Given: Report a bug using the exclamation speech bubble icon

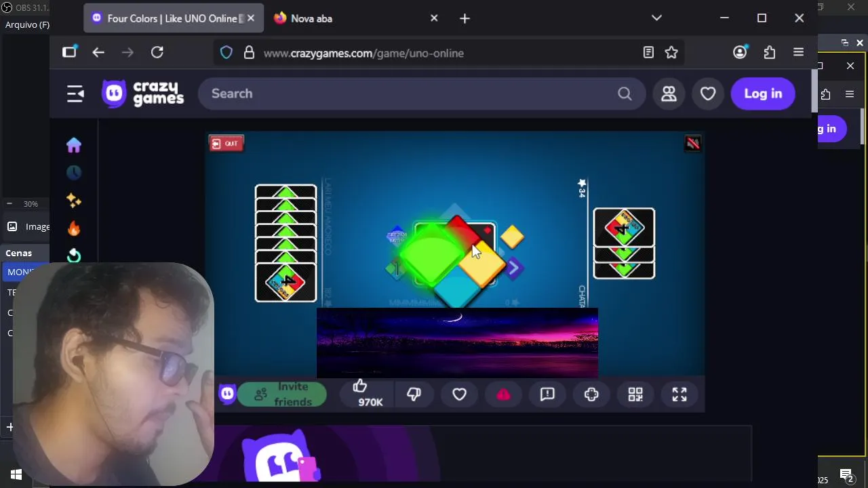Looking at the screenshot, I should pyautogui.click(x=547, y=394).
